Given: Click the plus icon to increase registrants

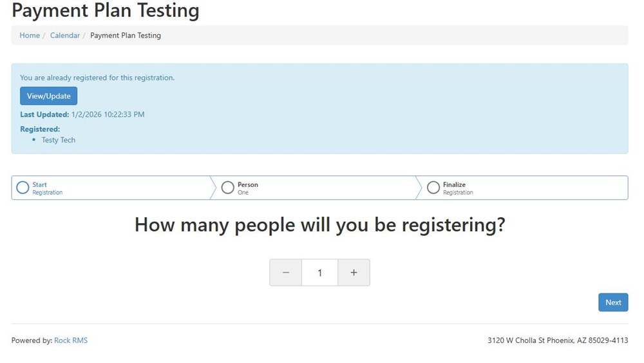Looking at the screenshot, I should point(354,273).
